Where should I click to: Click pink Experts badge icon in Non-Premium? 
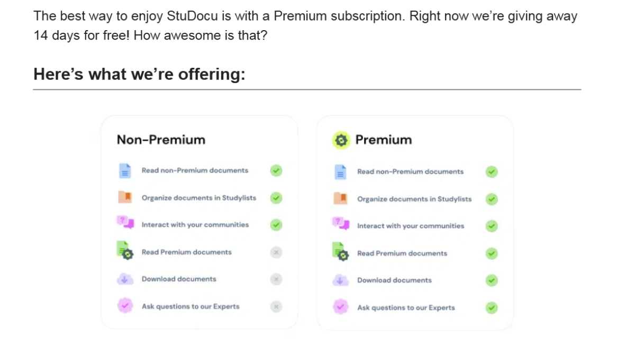point(125,306)
